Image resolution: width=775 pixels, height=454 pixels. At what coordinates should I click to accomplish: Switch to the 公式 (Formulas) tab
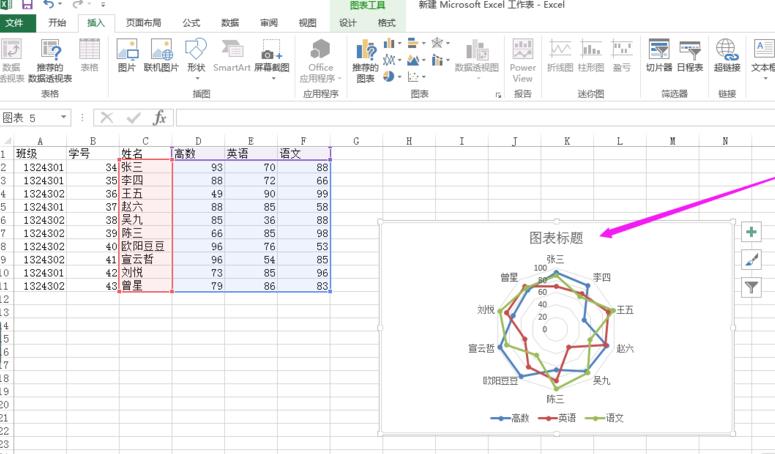coord(191,23)
